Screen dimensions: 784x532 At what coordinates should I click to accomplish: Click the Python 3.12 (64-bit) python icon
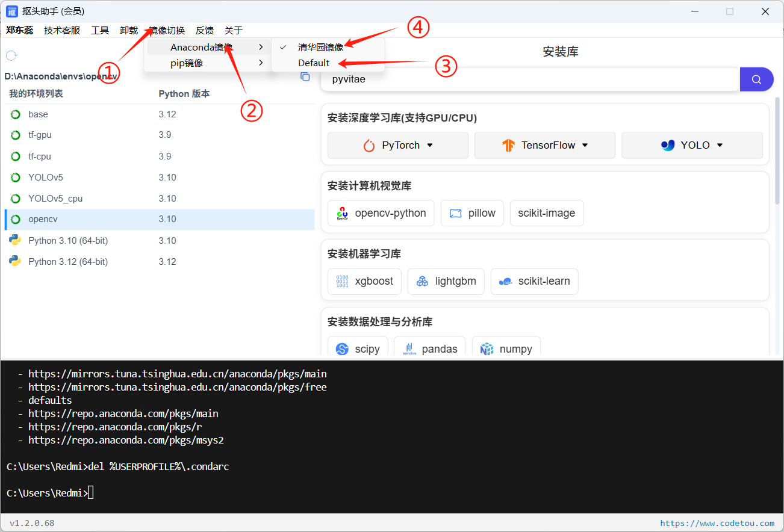coord(15,261)
